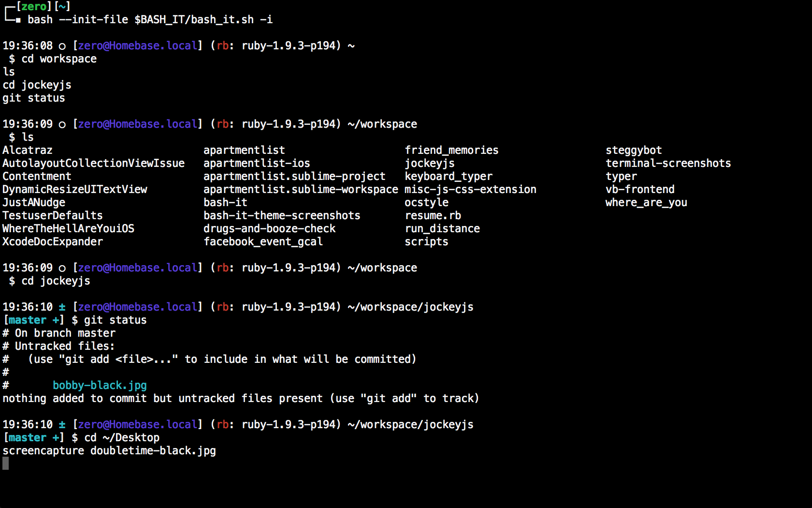Click the block cursor on the last line
Viewport: 812px width, 508px height.
(5, 463)
